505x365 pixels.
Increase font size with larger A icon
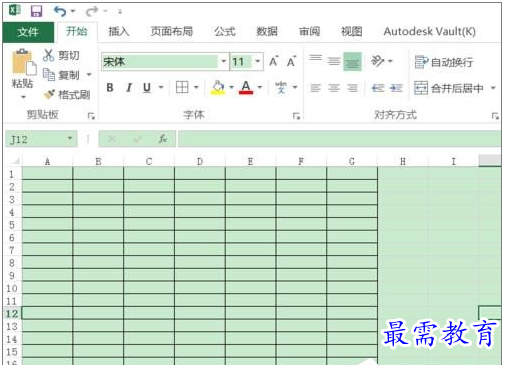click(274, 61)
